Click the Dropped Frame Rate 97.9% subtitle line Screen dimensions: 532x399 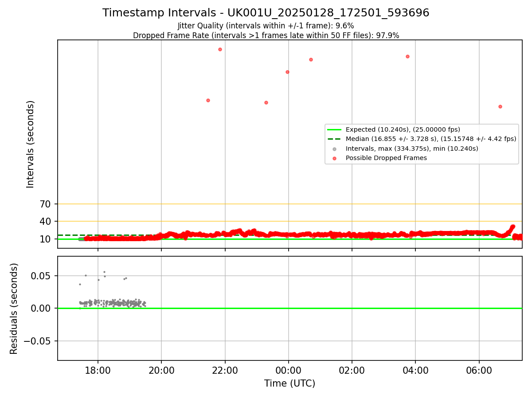coord(266,35)
